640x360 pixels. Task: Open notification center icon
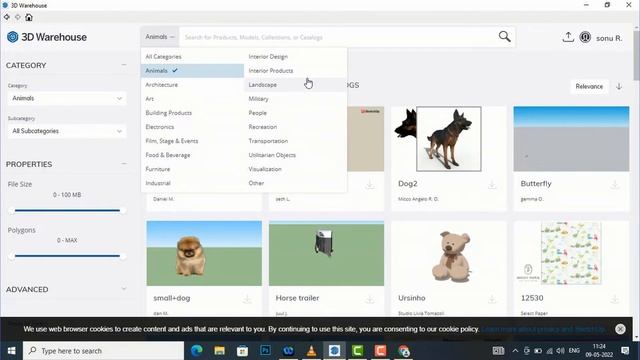(625, 351)
